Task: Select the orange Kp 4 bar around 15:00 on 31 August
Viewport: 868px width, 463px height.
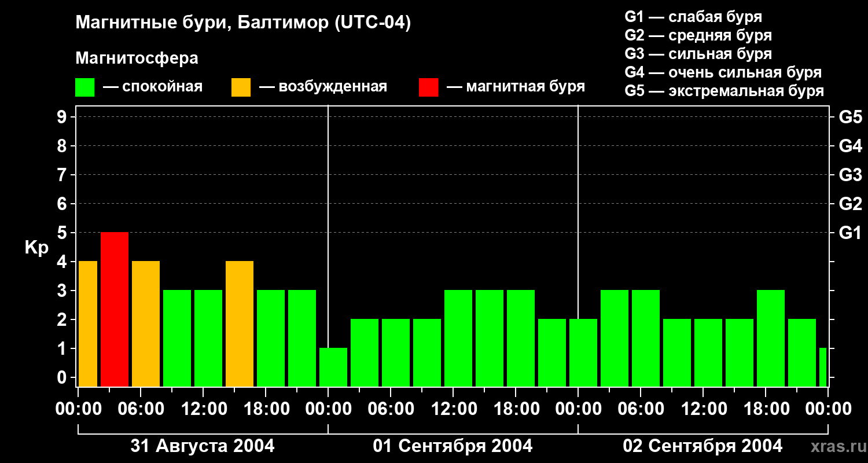Action: pyautogui.click(x=240, y=324)
